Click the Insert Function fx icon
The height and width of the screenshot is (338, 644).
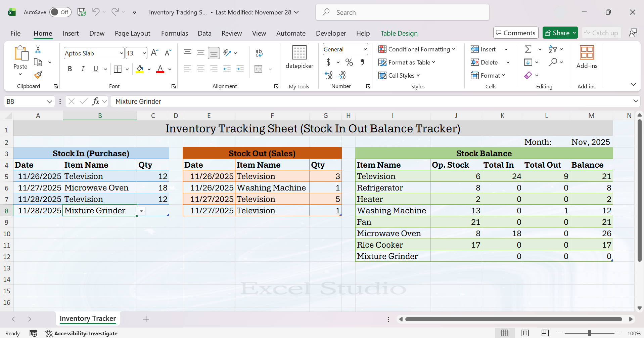(x=96, y=101)
